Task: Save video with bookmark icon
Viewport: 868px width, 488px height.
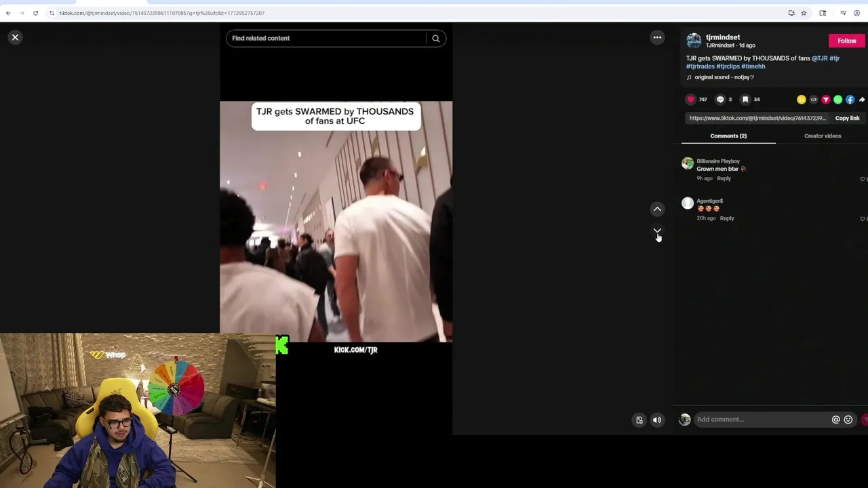Action: [x=745, y=100]
